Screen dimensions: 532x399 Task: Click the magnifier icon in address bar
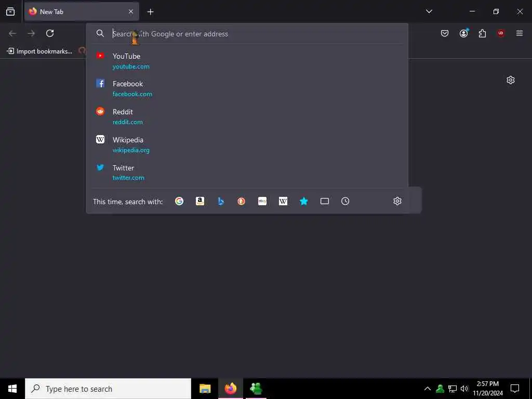point(100,33)
